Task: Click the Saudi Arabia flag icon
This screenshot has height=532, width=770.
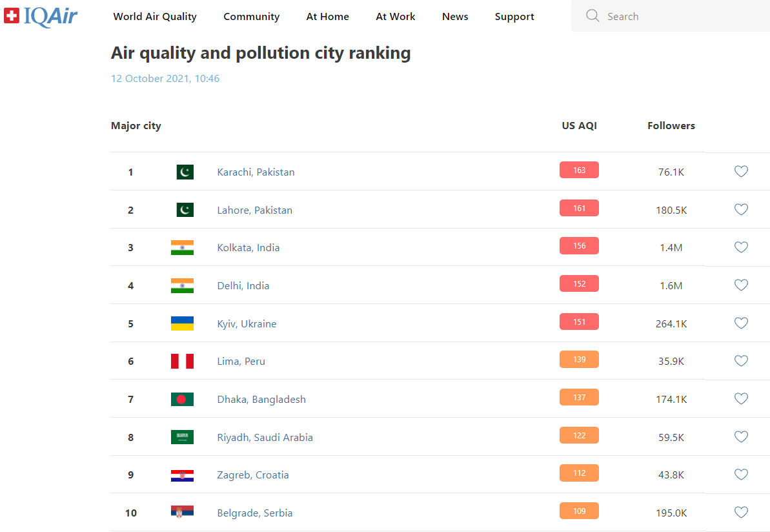Action: [182, 437]
